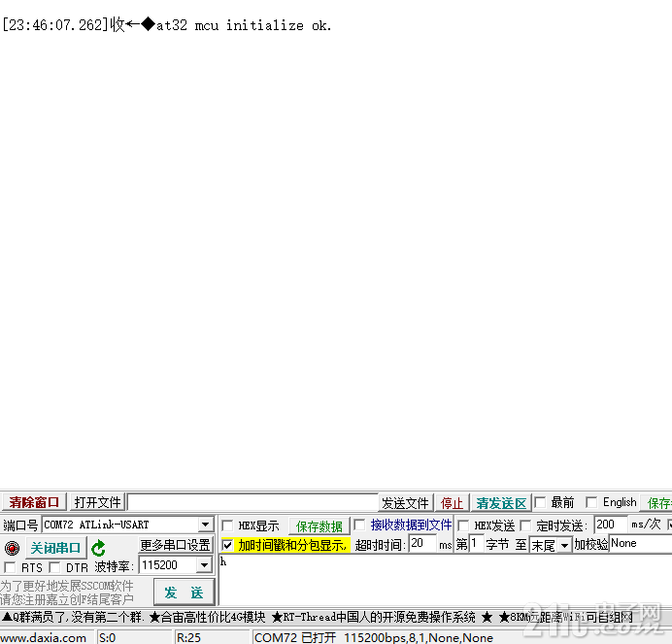672x644 pixels.
Task: Toggle the RTS checkbox
Action: 10,567
